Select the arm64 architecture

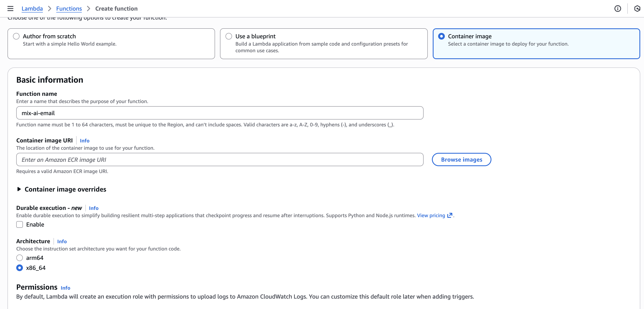pos(20,258)
